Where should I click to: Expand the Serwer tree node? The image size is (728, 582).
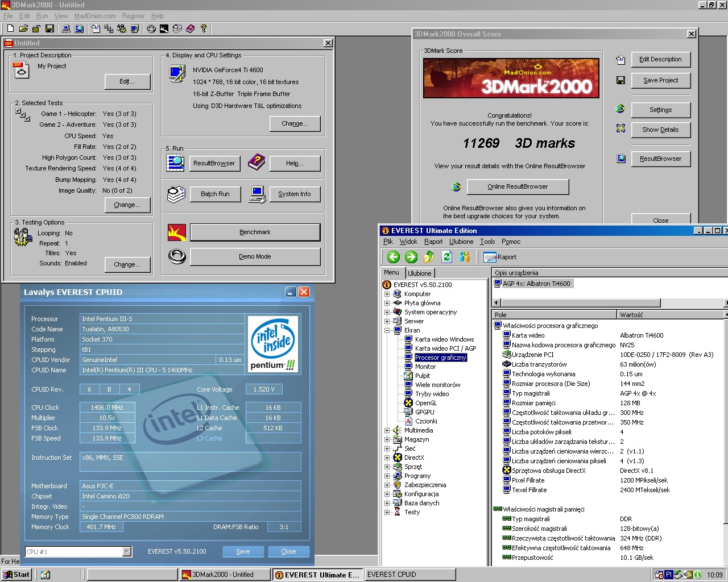coord(387,321)
